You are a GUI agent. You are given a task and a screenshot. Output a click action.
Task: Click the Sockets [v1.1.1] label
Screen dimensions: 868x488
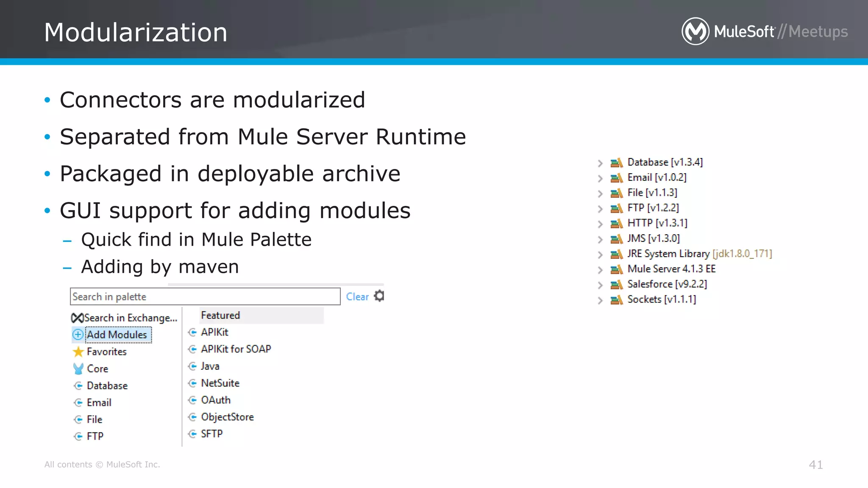coord(662,299)
